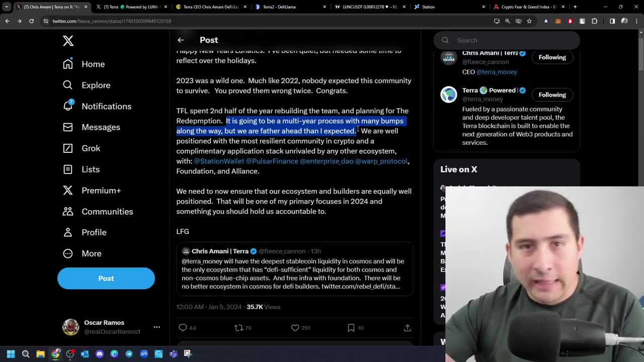The image size is (644, 362).
Task: Open Notifications from the sidebar
Action: (x=97, y=106)
